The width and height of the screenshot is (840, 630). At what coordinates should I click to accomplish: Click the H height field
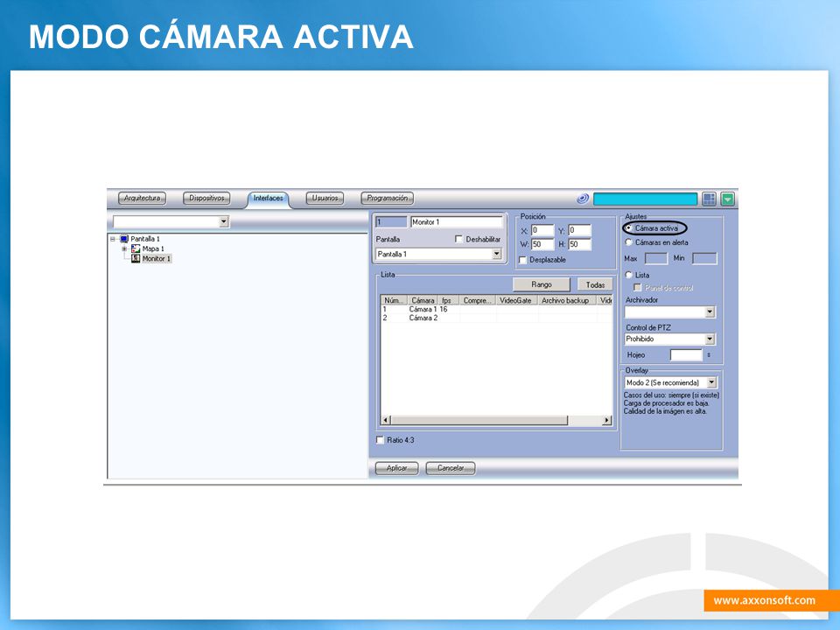[579, 244]
